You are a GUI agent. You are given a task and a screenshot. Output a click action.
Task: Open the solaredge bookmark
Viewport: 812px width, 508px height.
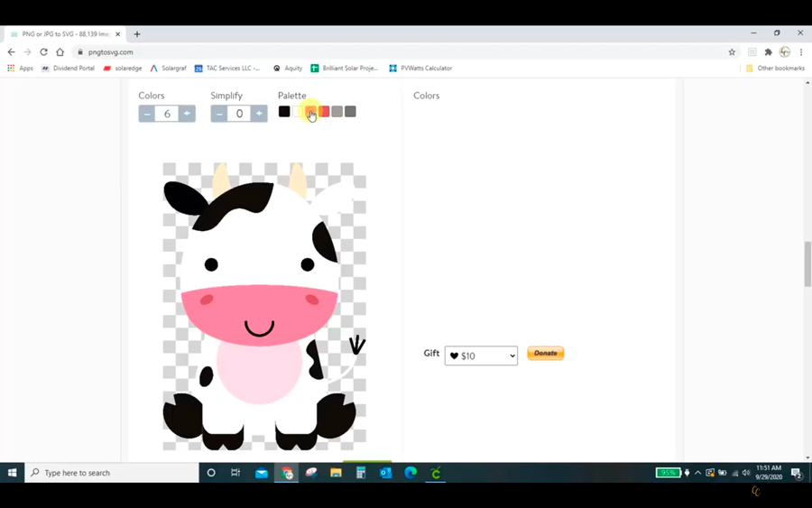pos(122,68)
